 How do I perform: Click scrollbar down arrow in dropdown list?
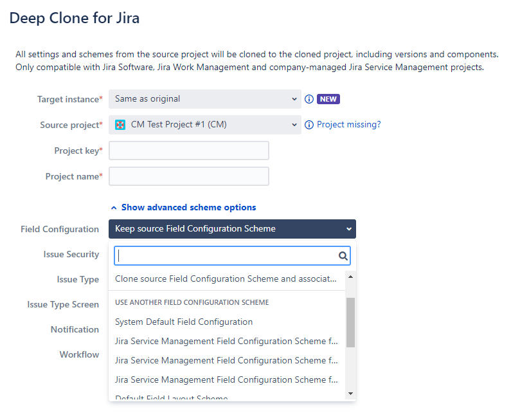(x=351, y=394)
